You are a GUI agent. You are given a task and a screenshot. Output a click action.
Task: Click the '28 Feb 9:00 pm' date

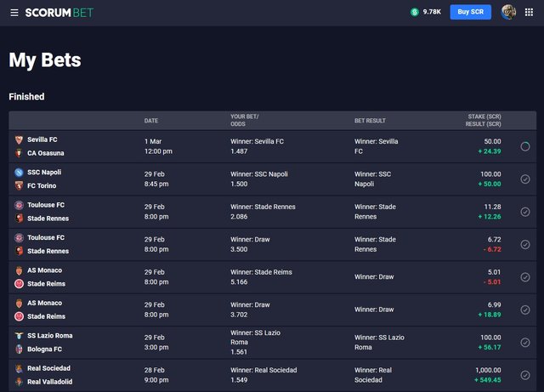click(x=156, y=375)
